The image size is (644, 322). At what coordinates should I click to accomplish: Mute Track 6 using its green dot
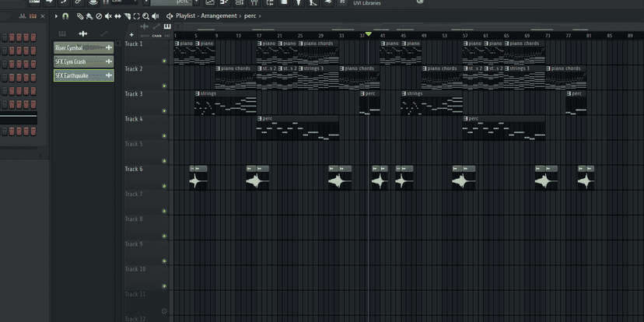(x=164, y=186)
